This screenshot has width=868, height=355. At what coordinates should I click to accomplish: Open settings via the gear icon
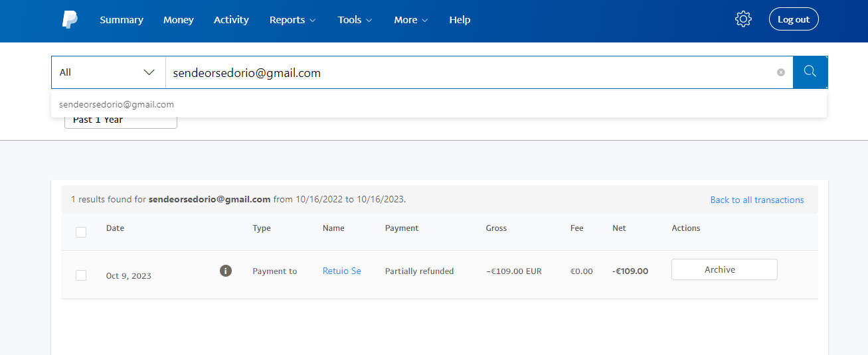[743, 19]
